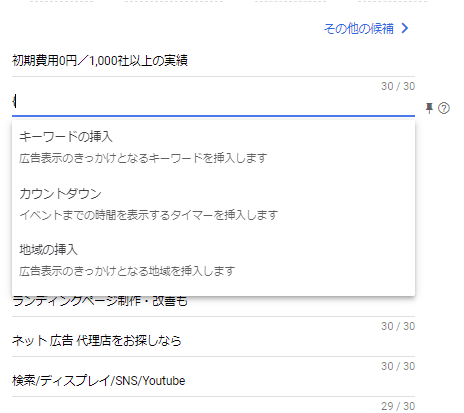The width and height of the screenshot is (464, 413).
Task: Click the counter below ネット 広告 headline
Action: [398, 366]
